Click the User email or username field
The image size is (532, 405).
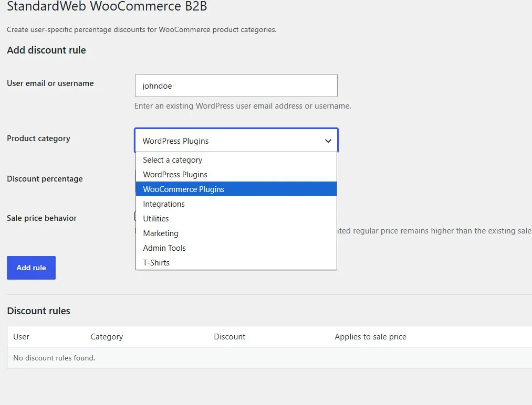(236, 86)
